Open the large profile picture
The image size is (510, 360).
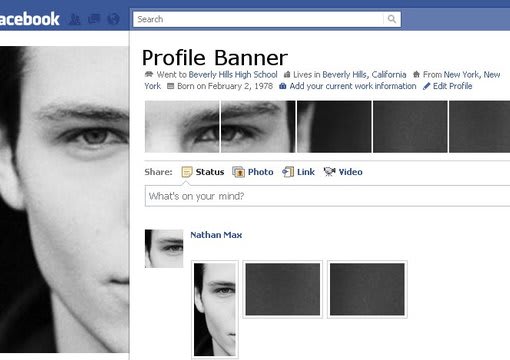tap(64, 199)
